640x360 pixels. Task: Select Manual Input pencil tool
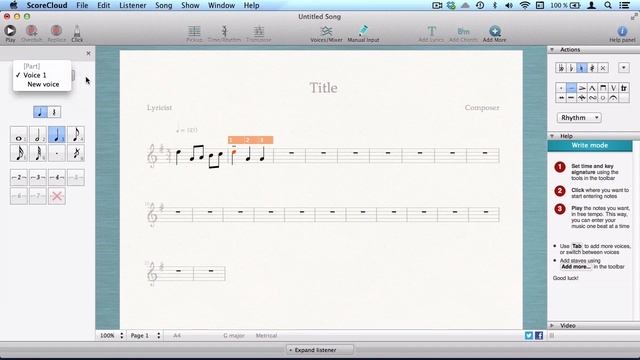pyautogui.click(x=363, y=34)
